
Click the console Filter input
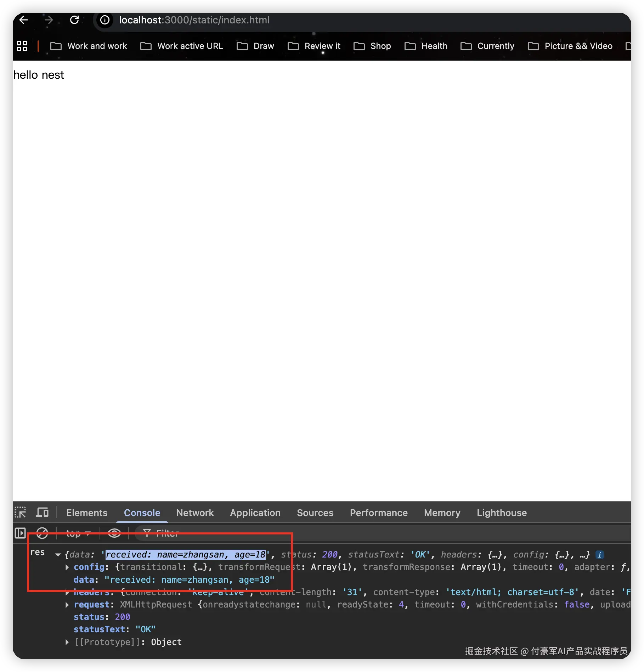[383, 533]
